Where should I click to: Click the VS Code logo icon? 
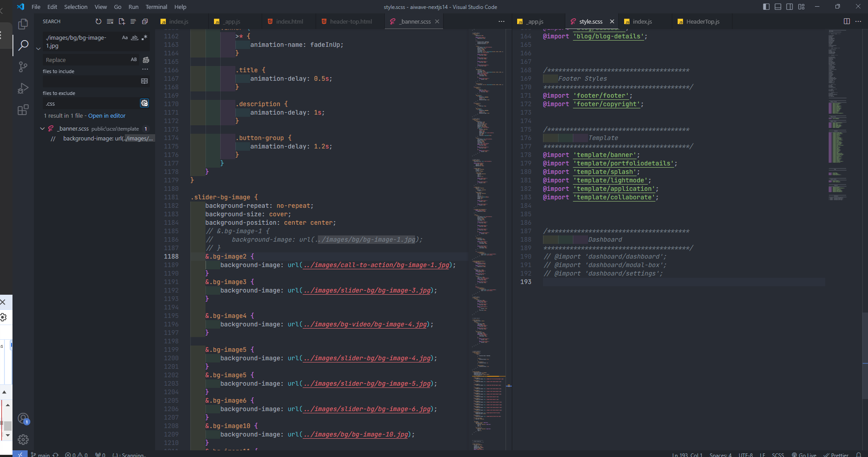point(21,7)
